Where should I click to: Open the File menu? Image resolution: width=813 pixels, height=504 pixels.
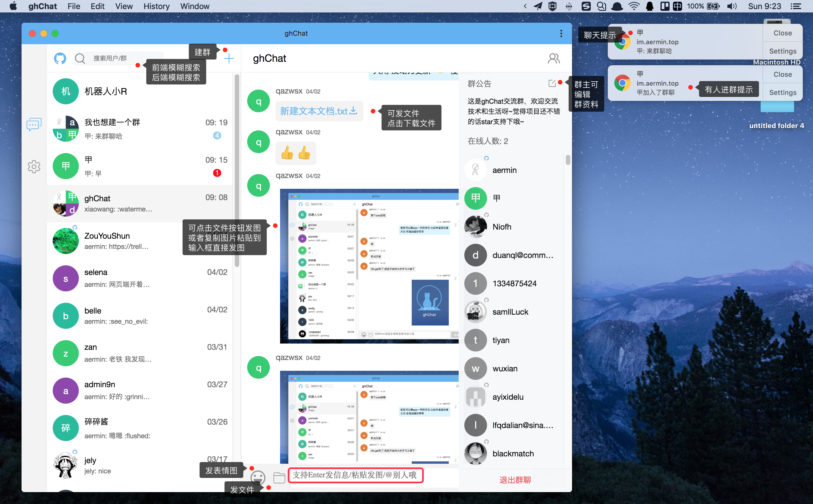tap(74, 6)
